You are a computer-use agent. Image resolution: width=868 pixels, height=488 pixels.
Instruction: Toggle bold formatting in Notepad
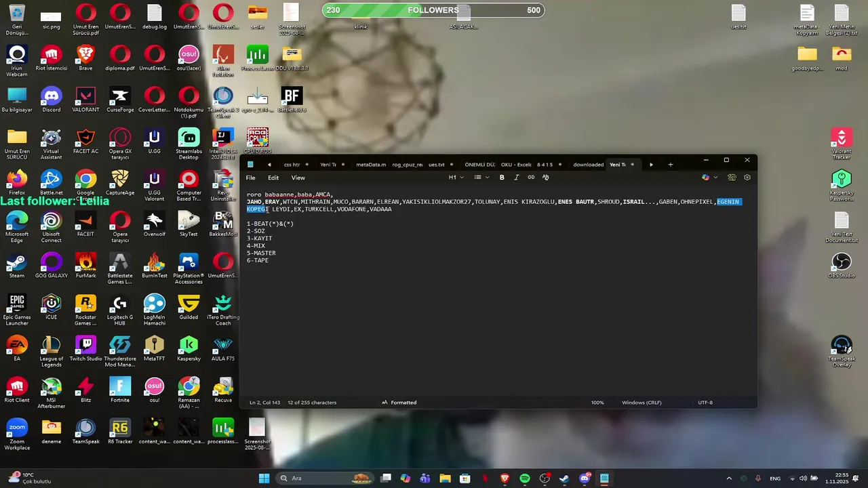pyautogui.click(x=502, y=178)
